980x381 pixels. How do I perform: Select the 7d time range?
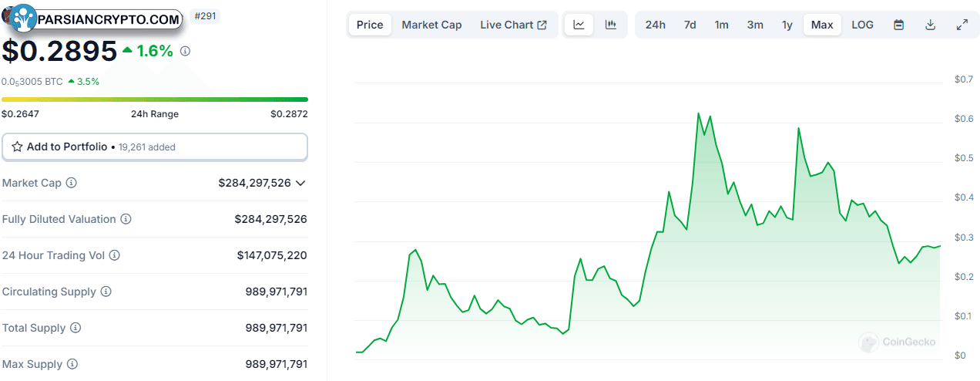point(690,25)
